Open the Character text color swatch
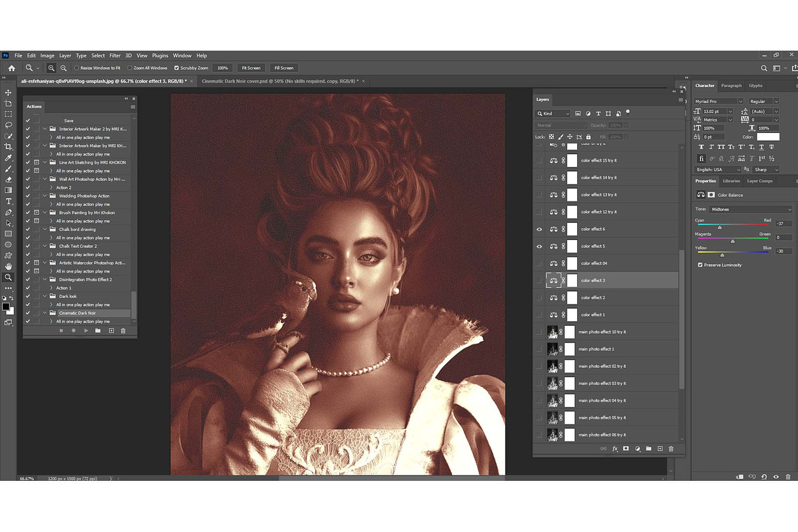This screenshot has width=798, height=532. 768,137
